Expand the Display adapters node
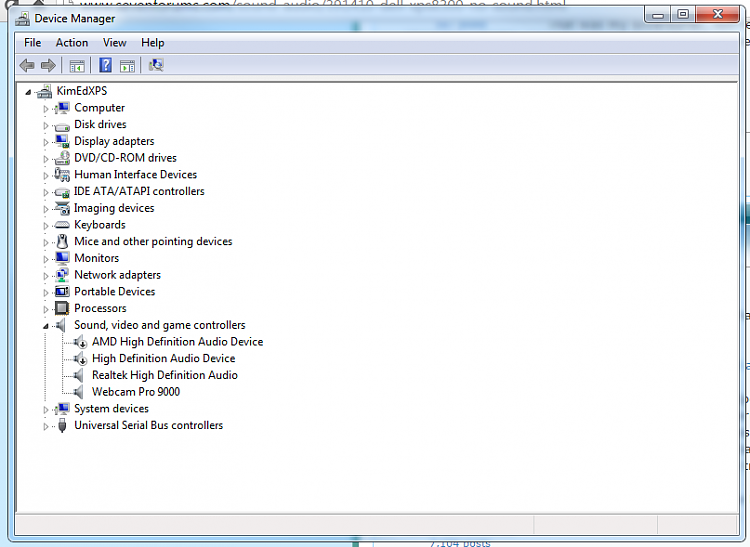 [x=46, y=142]
